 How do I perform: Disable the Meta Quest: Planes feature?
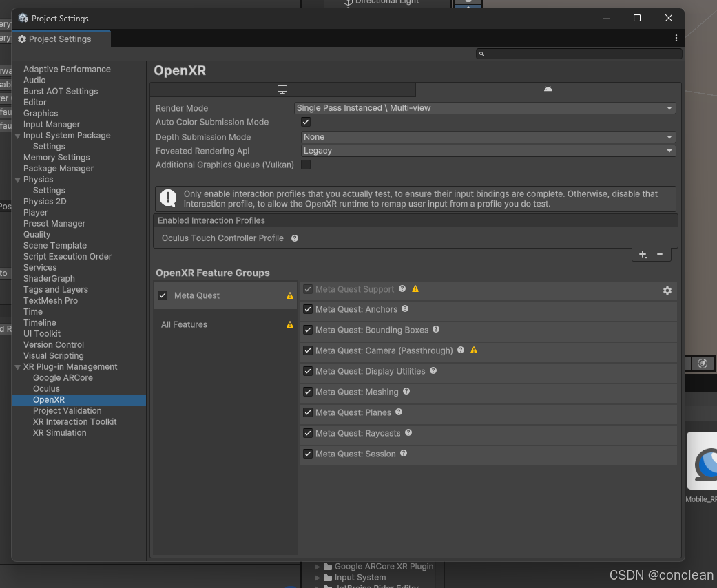307,412
